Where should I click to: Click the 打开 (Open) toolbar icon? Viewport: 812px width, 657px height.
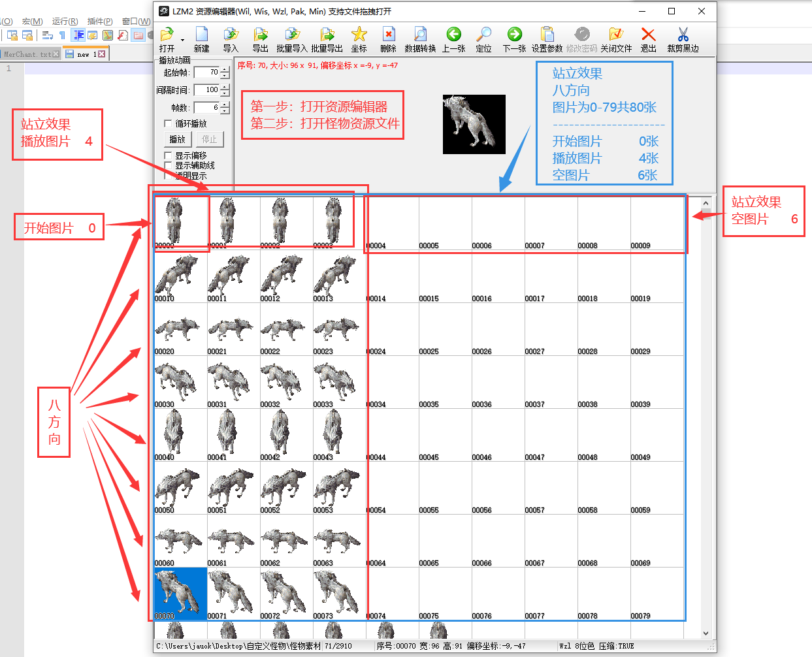(167, 35)
